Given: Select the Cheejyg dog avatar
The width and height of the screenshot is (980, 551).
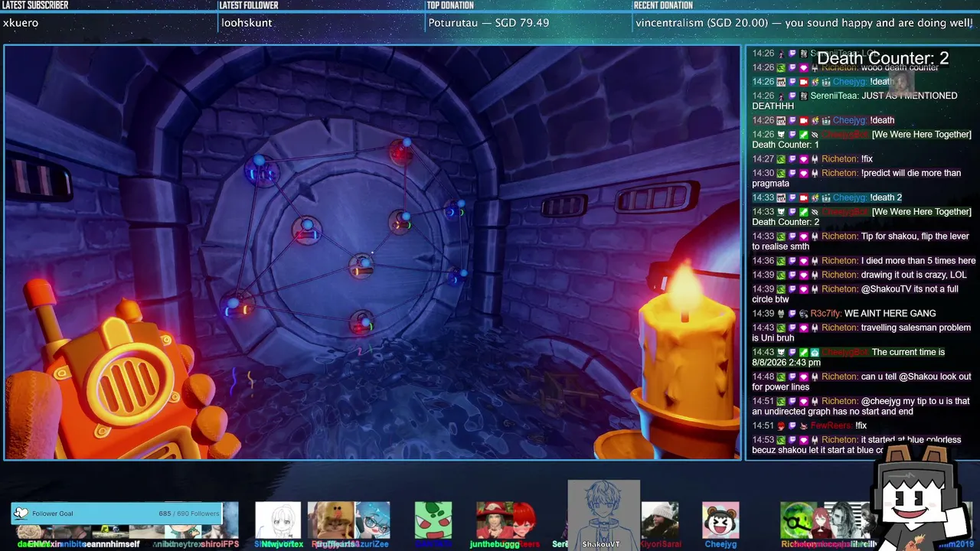Looking at the screenshot, I should click(720, 520).
